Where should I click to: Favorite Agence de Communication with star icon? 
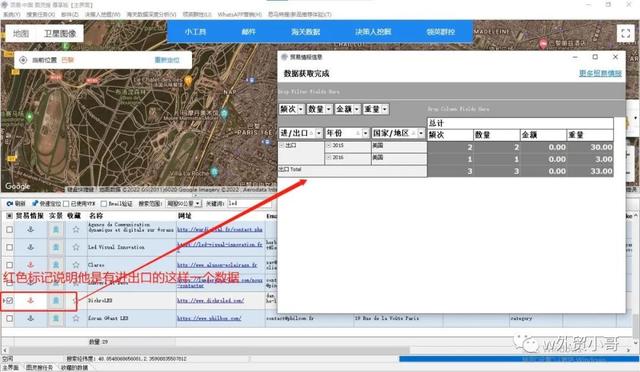(76, 229)
